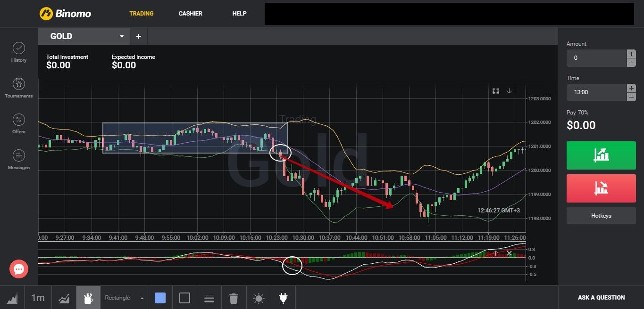This screenshot has height=309, width=644.
Task: Open the CASHIER tab
Action: tap(190, 14)
